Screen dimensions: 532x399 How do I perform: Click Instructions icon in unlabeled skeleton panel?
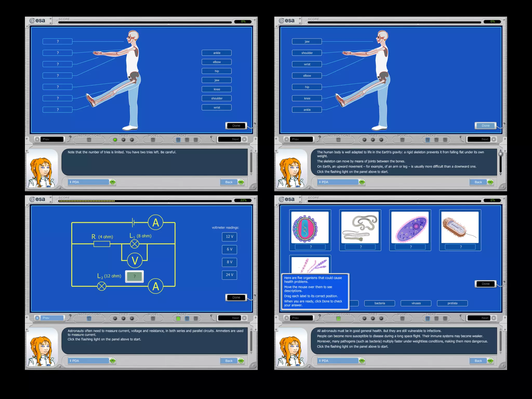[x=89, y=140]
